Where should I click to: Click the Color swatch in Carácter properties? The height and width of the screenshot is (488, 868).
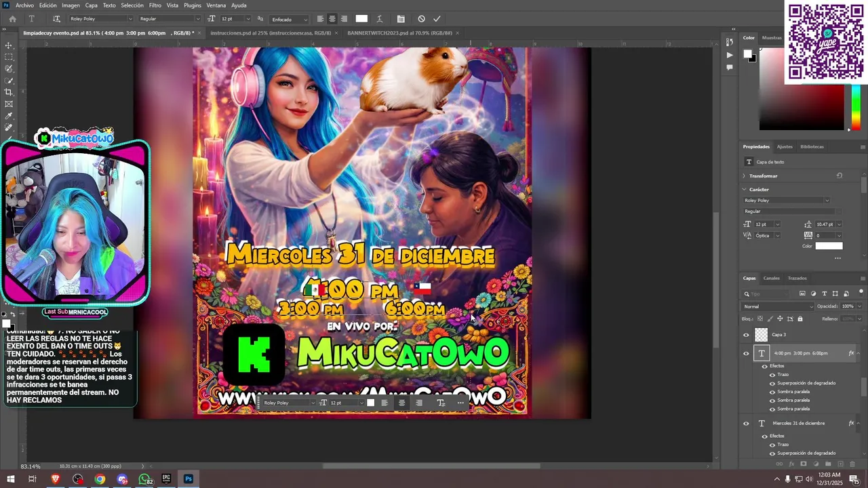(829, 246)
